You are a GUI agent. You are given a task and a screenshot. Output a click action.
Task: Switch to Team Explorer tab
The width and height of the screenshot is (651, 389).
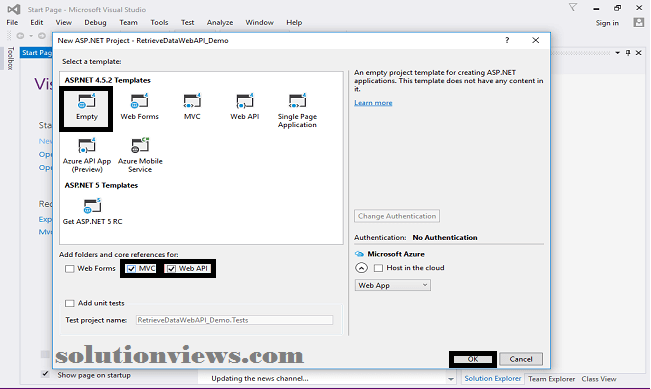(551, 379)
